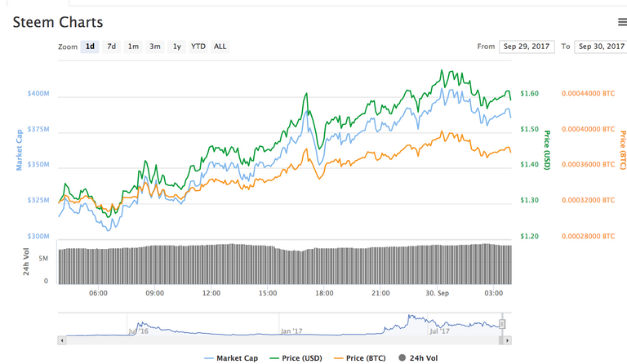Open the From date field Sep 29, 2017

coord(527,47)
